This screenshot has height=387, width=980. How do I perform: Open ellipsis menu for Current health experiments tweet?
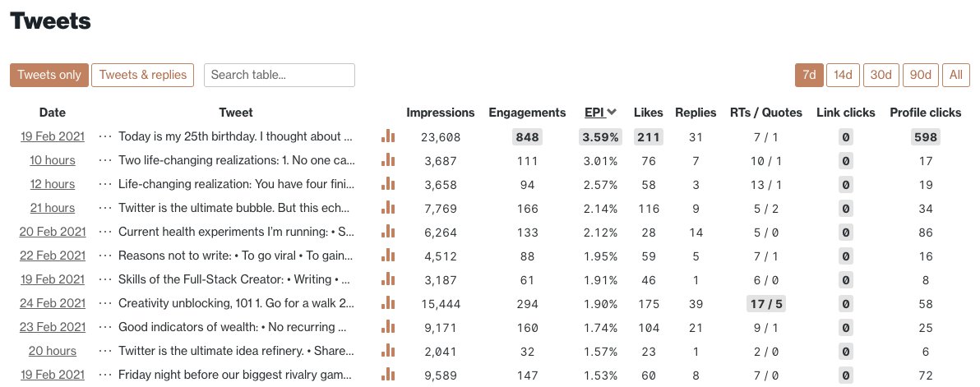click(x=105, y=232)
